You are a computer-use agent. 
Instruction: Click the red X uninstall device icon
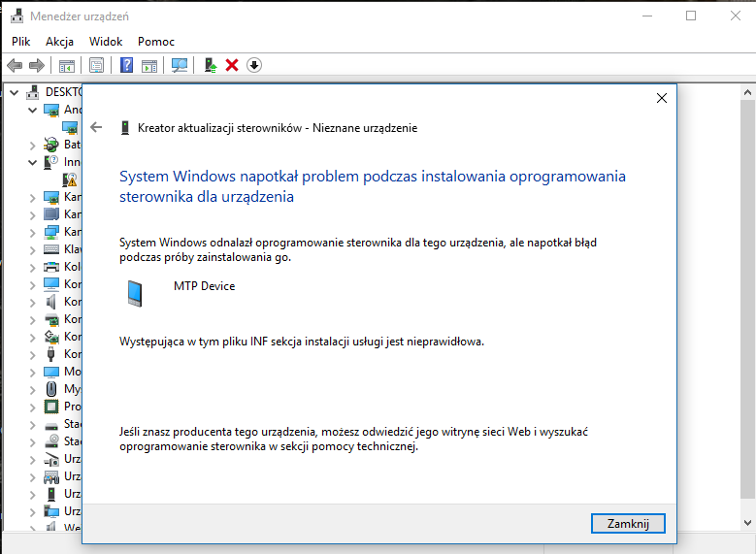coord(232,65)
